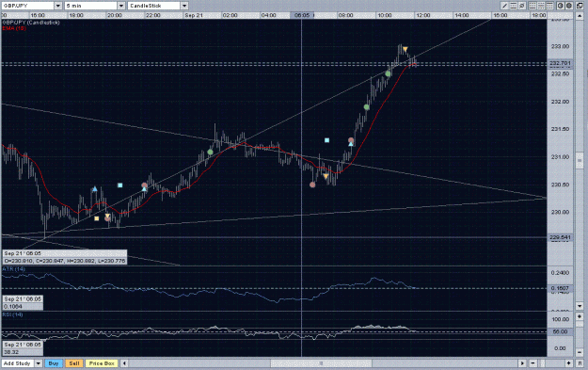This screenshot has height=370, width=588.
Task: Click the left arrow of the horizontal scrollbar
Action: tap(124, 363)
